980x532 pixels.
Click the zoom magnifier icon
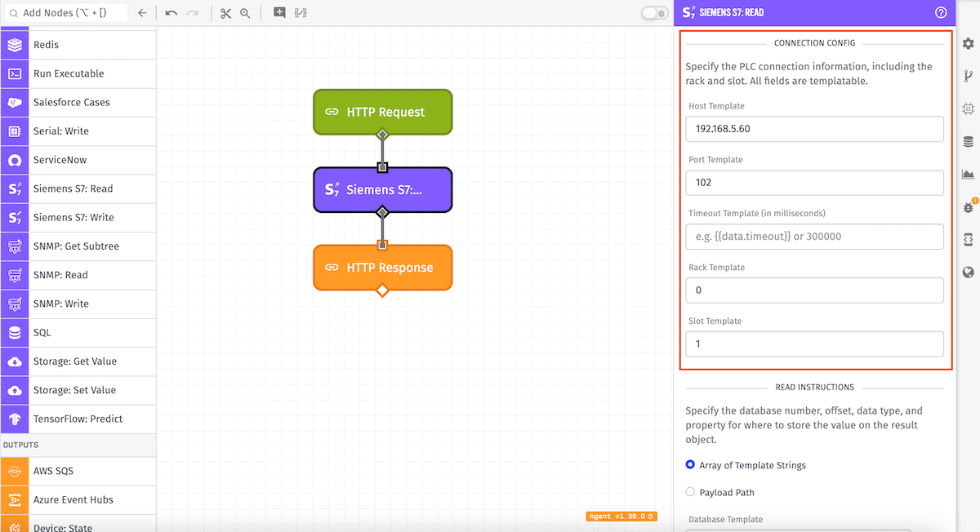pos(245,13)
